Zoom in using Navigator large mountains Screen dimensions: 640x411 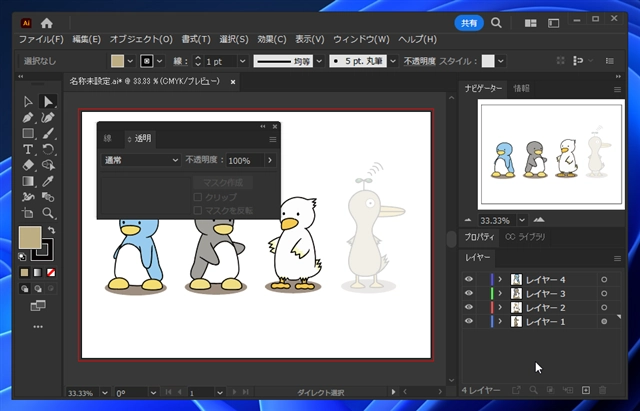tap(539, 220)
